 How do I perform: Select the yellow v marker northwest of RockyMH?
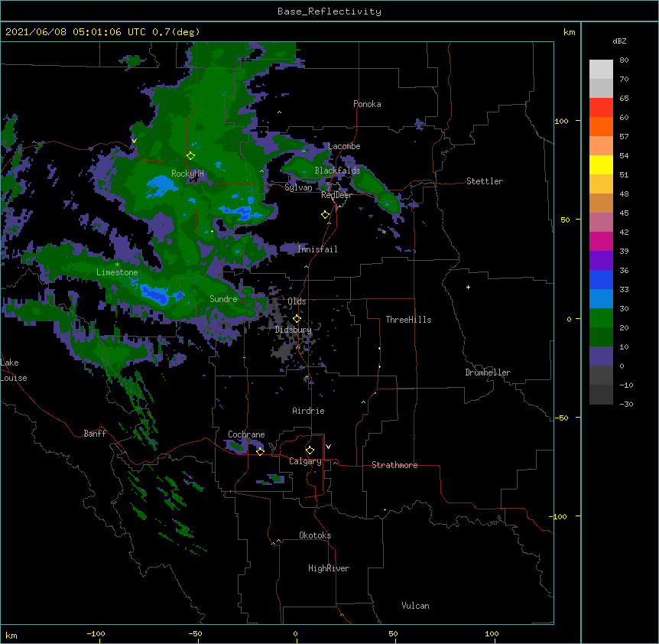tap(134, 141)
